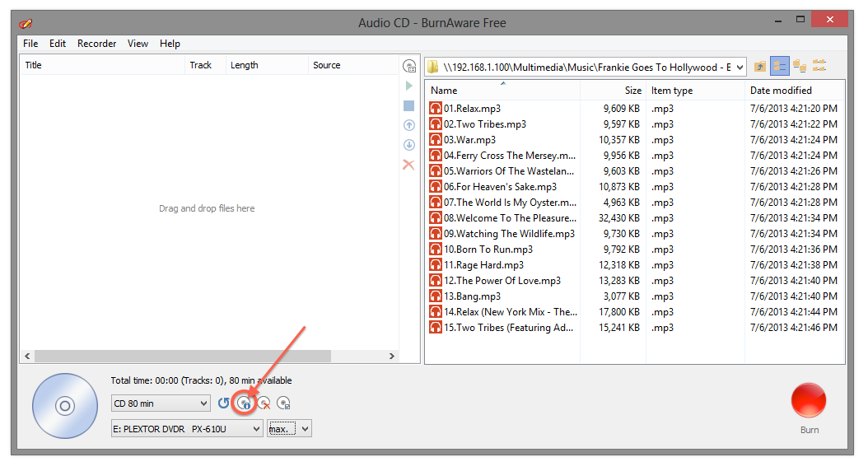868x471 pixels.
Task: Refresh the drive with the blue arrow icon
Action: click(x=224, y=403)
